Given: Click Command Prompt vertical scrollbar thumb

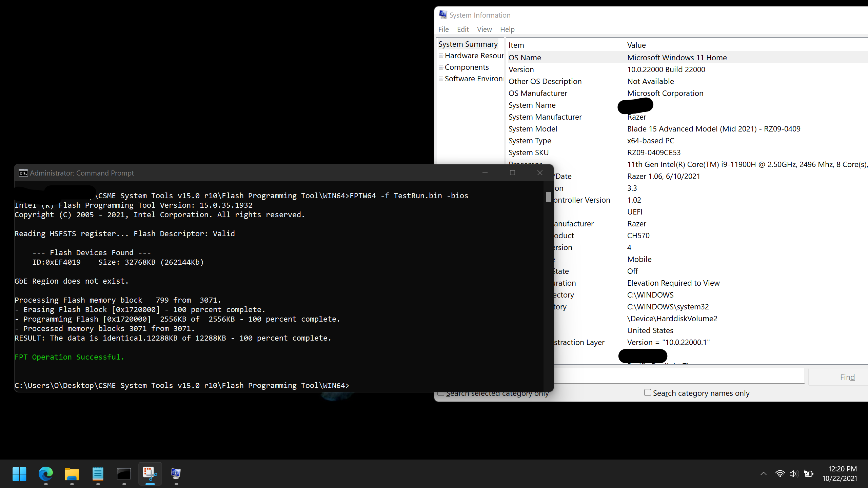Looking at the screenshot, I should pyautogui.click(x=549, y=197).
